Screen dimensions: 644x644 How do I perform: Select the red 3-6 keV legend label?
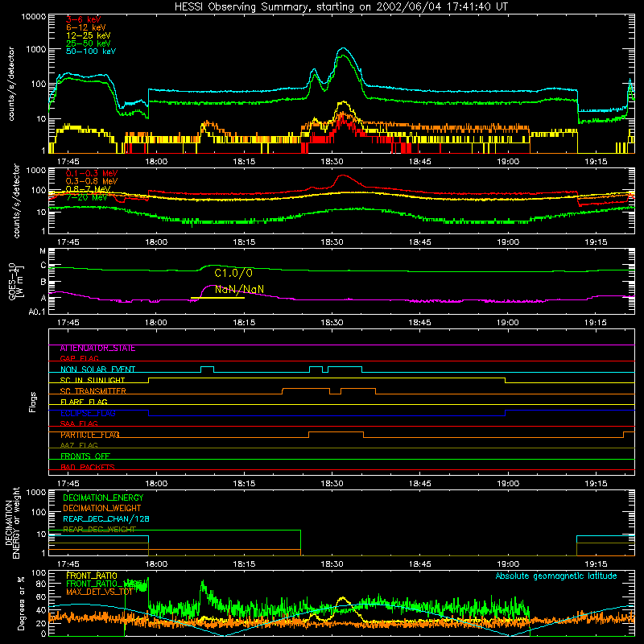point(83,19)
